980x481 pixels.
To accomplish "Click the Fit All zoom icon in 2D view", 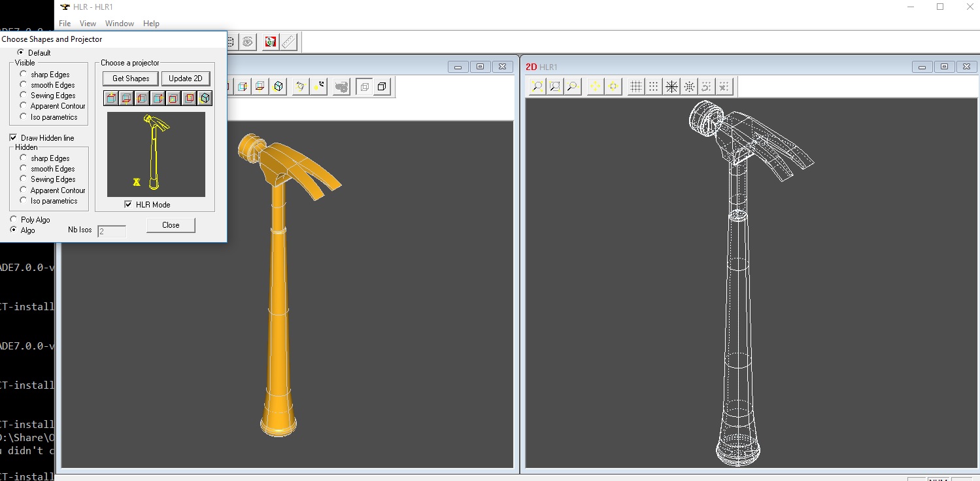I will tap(537, 86).
